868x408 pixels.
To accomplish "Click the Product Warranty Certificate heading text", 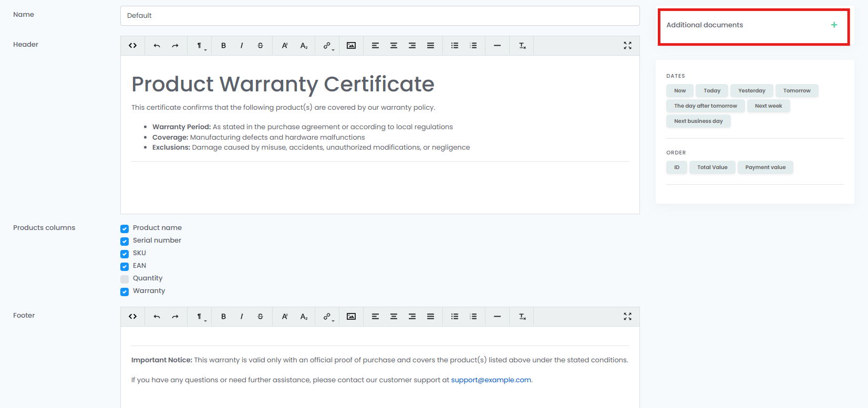I will click(x=283, y=84).
